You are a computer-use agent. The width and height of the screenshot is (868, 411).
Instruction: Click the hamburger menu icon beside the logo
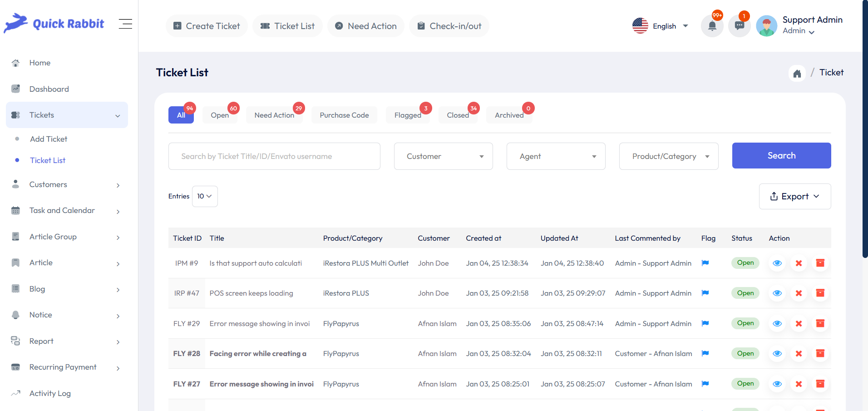tap(125, 24)
